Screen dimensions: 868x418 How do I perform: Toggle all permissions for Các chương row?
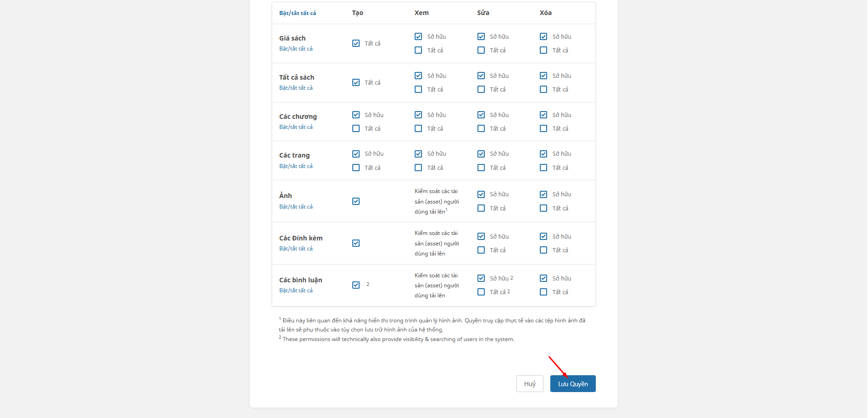296,127
